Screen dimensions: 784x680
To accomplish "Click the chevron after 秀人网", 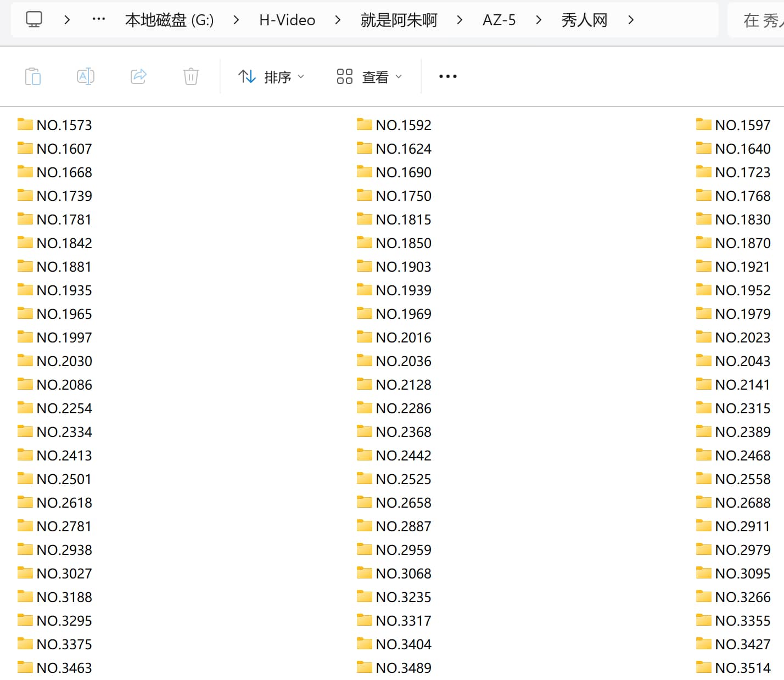I will tap(630, 19).
